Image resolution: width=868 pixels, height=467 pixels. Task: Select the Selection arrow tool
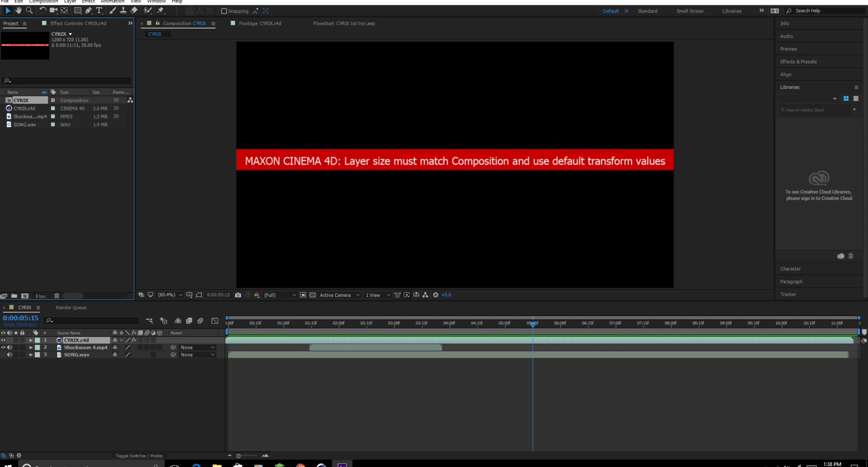(x=8, y=10)
